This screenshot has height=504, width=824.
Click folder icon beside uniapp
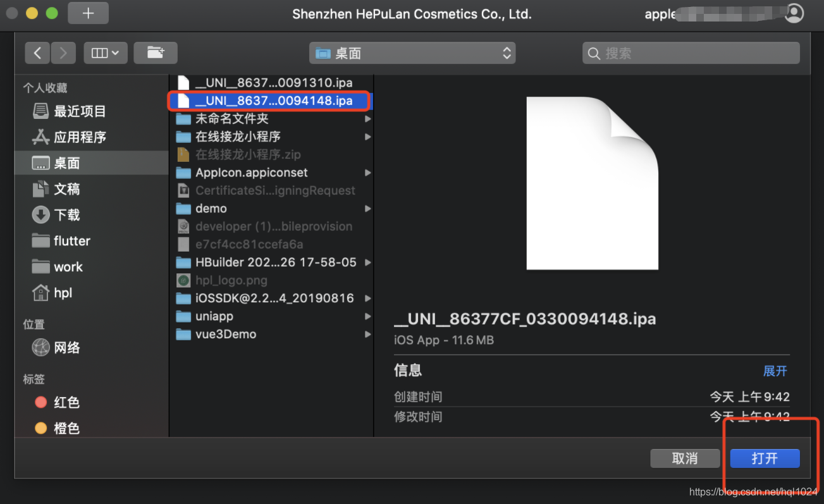183,316
